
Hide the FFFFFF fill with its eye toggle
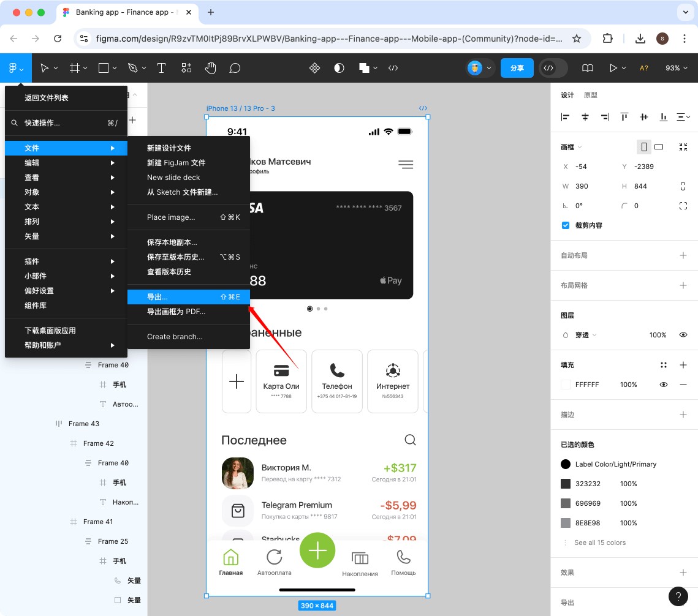(x=663, y=385)
